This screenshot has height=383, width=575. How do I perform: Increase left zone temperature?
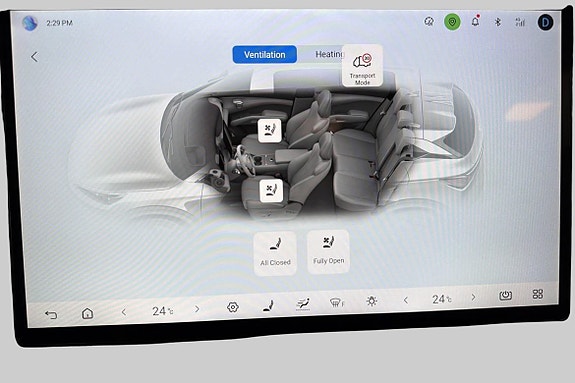(197, 309)
